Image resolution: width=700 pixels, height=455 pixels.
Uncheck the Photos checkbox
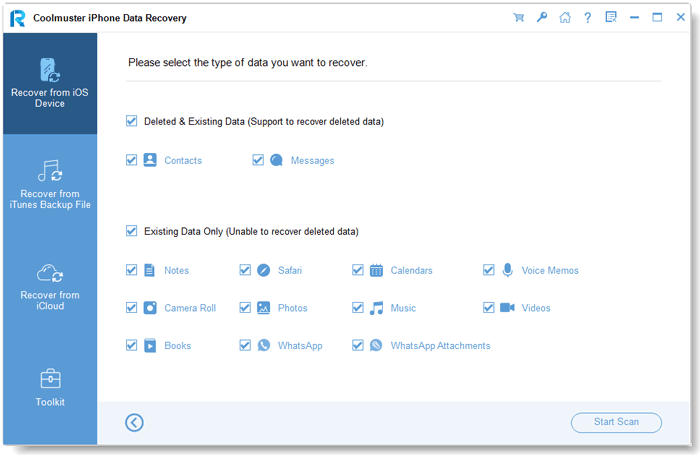point(245,308)
